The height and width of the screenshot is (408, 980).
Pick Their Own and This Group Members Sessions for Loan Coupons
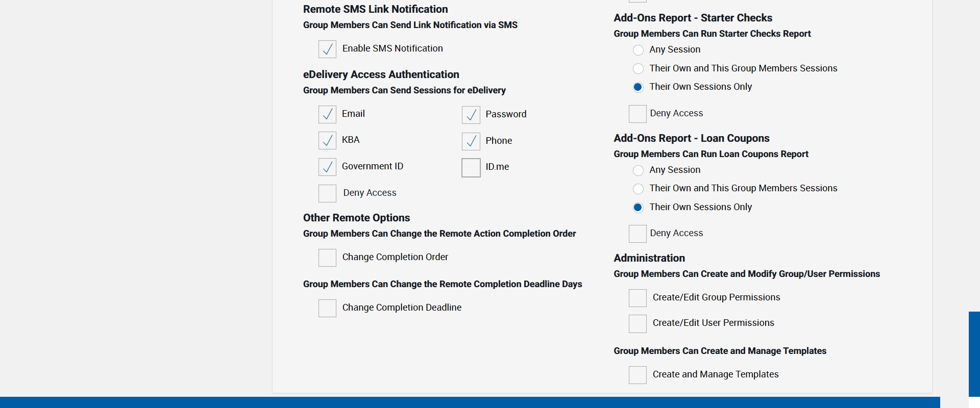[x=638, y=189]
